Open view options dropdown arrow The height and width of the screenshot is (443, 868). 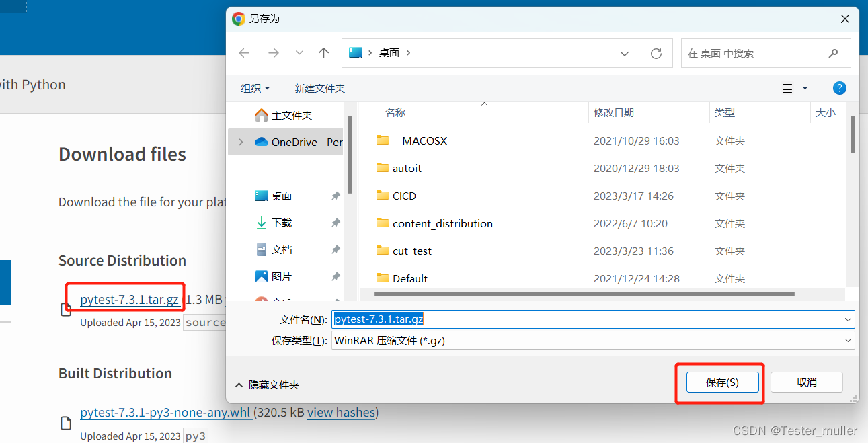(805, 88)
